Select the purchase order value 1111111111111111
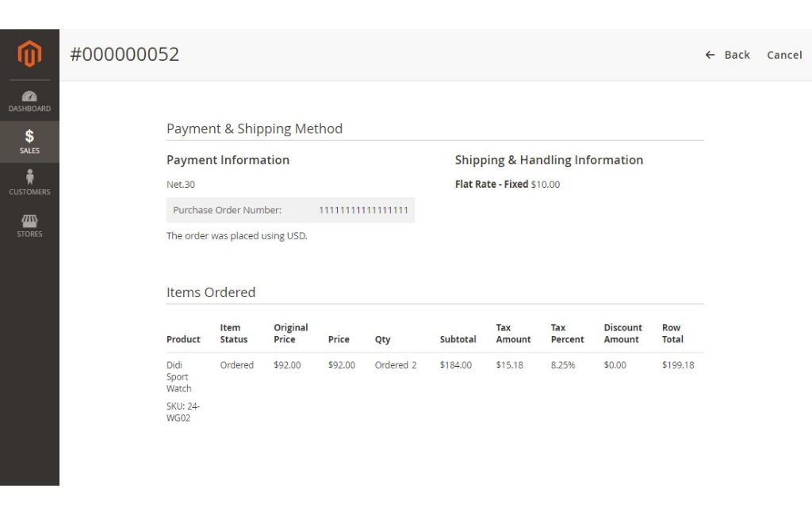812x515 pixels. [x=363, y=210]
